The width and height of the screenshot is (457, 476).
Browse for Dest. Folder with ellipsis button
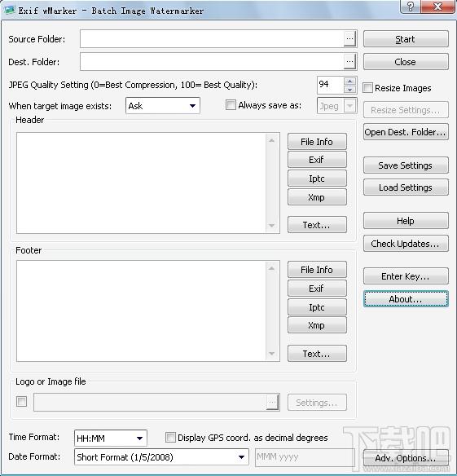coord(350,62)
